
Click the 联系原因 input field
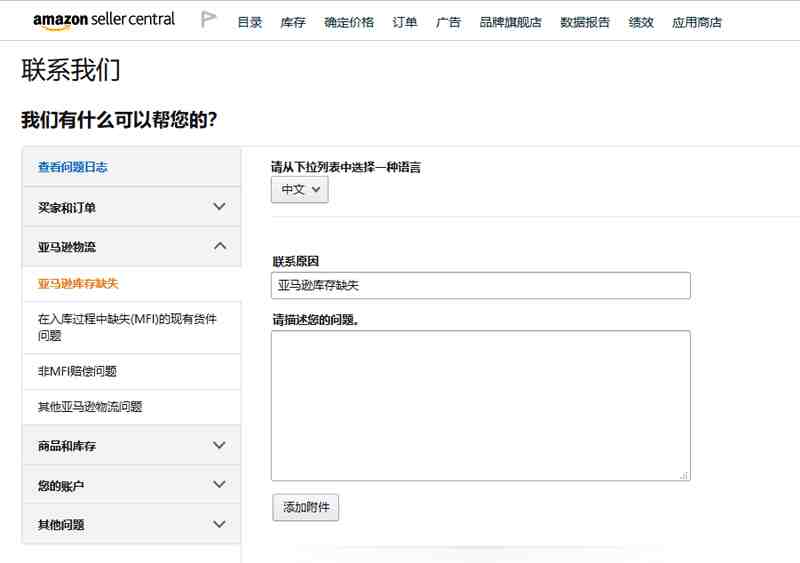[480, 286]
